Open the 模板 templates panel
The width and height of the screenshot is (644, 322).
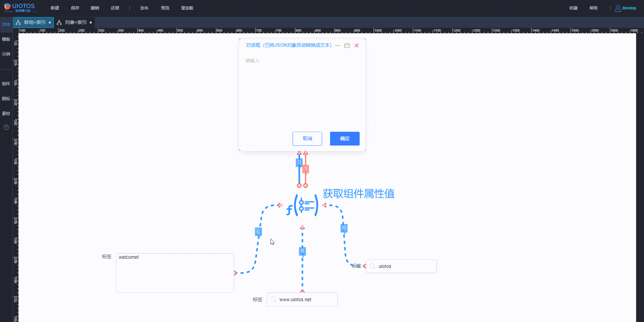click(6, 39)
